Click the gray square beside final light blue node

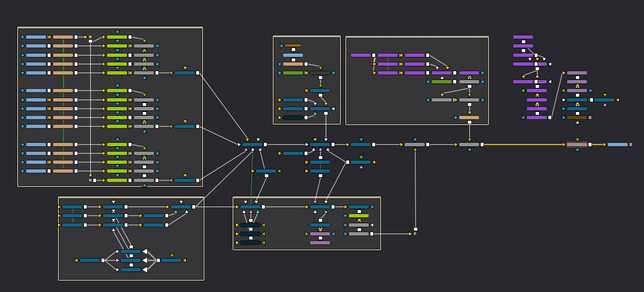pyautogui.click(x=631, y=145)
